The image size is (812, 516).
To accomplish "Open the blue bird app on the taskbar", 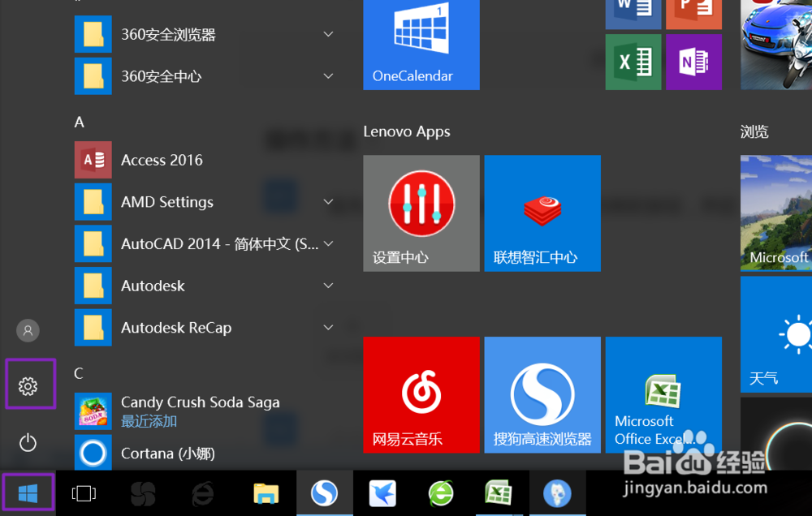I will 382,493.
